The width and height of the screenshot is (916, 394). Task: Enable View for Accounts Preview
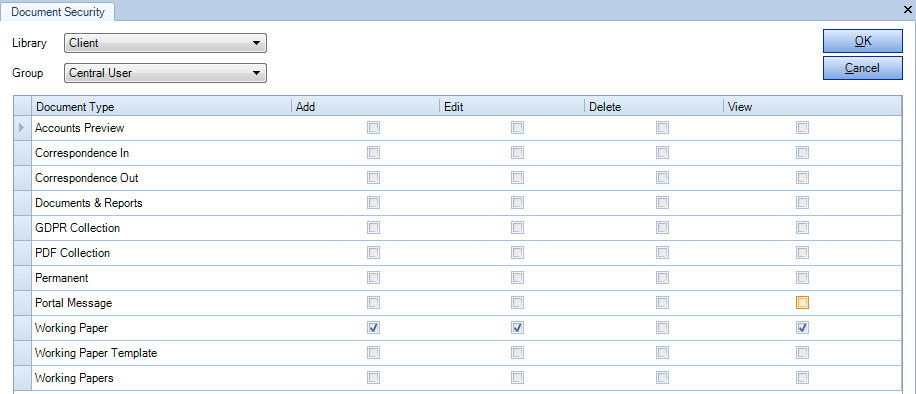click(x=802, y=127)
